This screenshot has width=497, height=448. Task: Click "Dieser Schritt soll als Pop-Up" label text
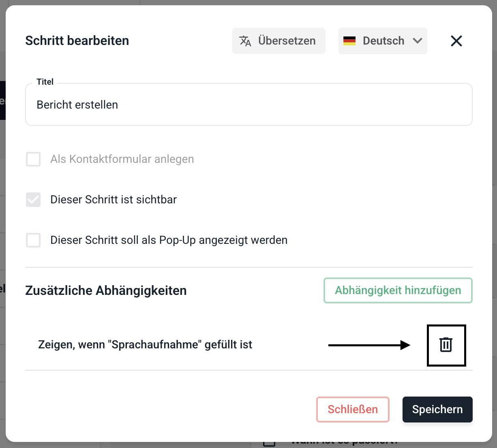coord(169,240)
